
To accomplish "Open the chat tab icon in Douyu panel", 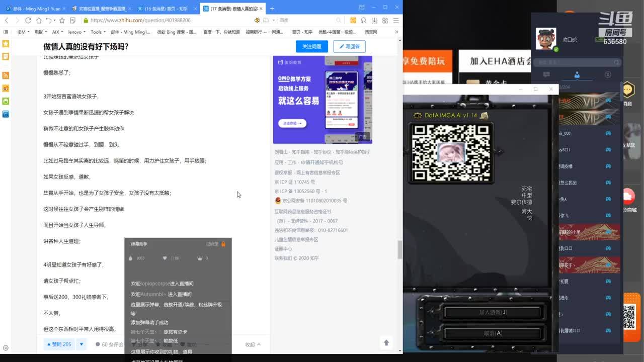I will (546, 74).
